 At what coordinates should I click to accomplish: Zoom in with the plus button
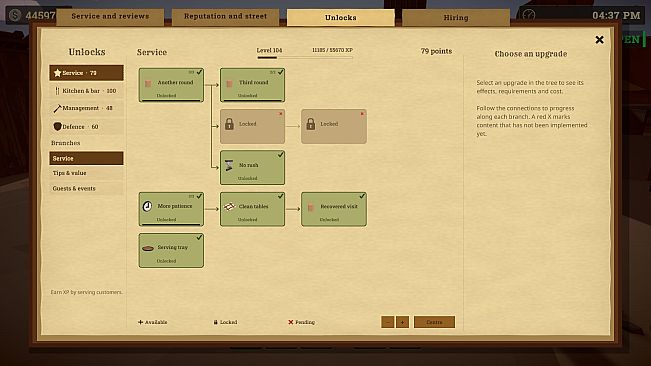(402, 322)
